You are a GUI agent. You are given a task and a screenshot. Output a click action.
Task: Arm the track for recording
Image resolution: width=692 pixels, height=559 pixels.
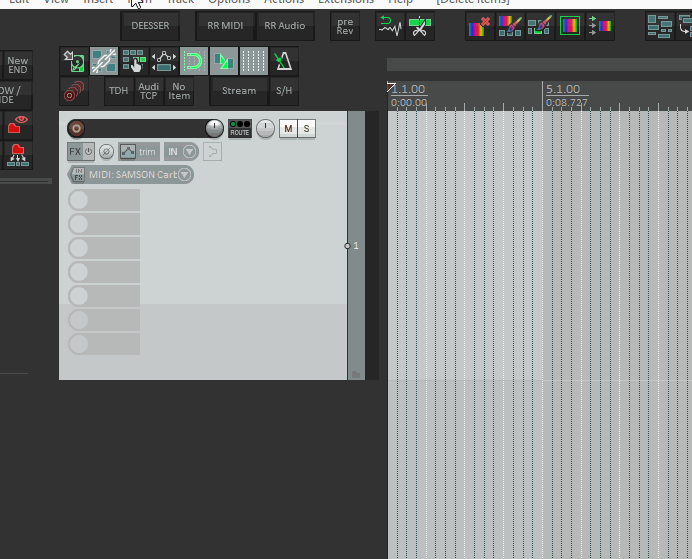click(76, 128)
